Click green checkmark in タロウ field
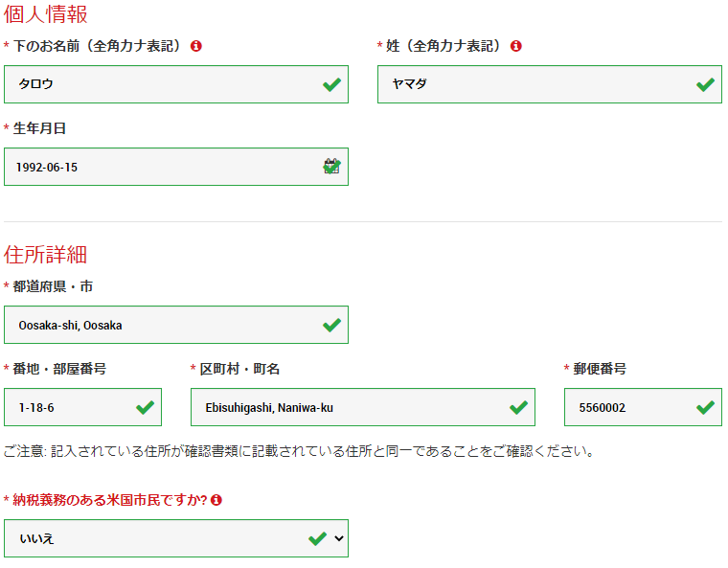The width and height of the screenshot is (728, 568). click(x=331, y=84)
